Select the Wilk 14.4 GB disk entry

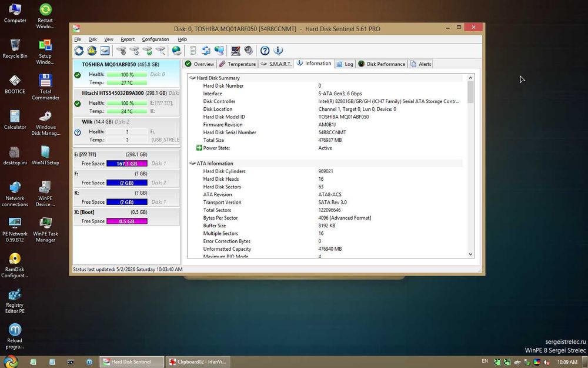tap(126, 131)
